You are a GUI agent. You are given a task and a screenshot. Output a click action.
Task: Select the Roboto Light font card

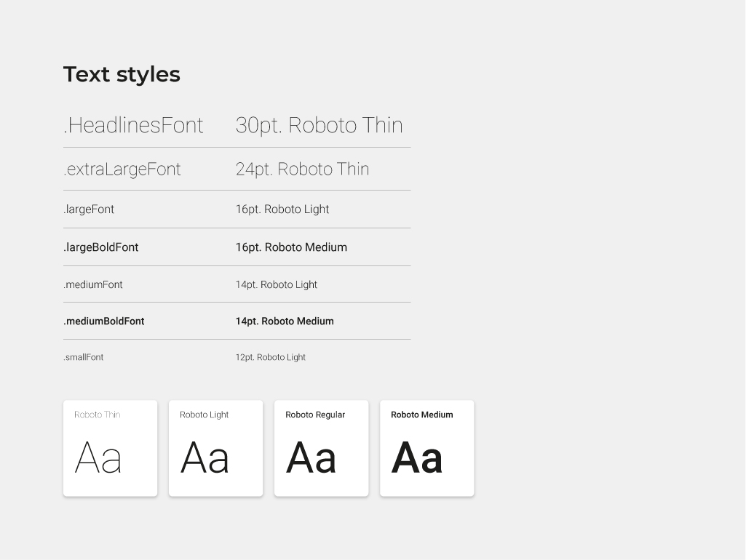(x=215, y=448)
